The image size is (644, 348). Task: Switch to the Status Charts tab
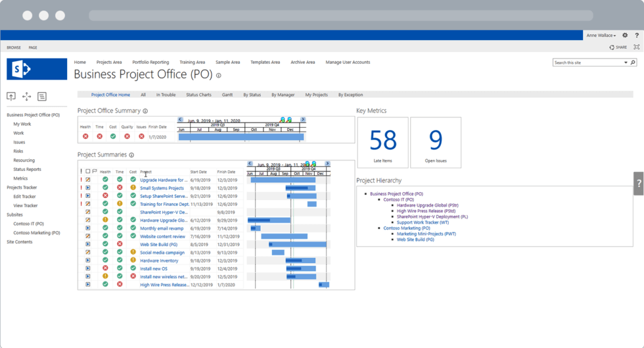198,95
